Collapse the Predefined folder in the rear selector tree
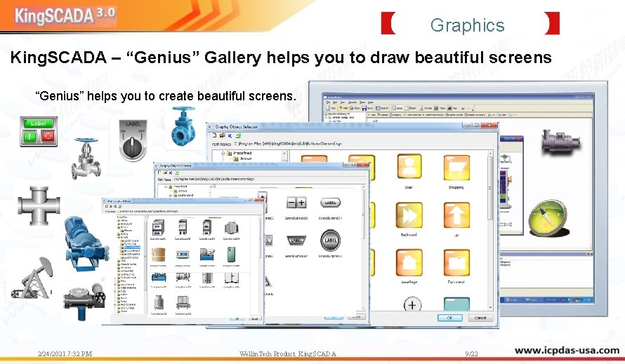Screen dimensions: 625x364 click(x=223, y=153)
